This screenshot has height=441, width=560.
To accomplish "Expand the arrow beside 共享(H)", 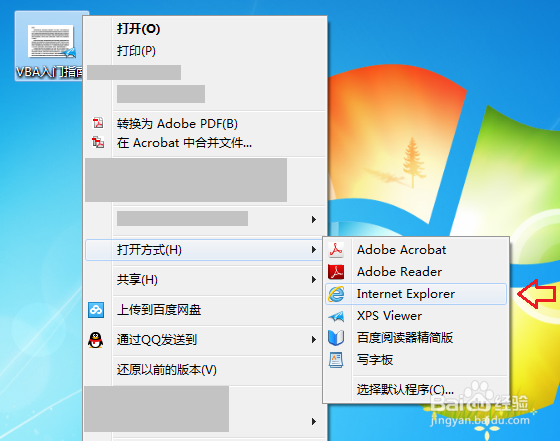I will click(x=314, y=280).
